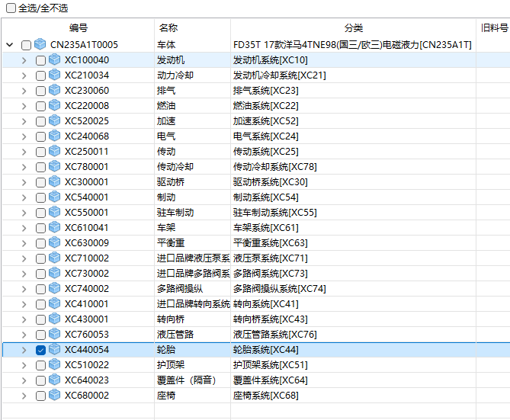Select the cube icon next to XC250011
This screenshot has width=510, height=420.
(55, 152)
